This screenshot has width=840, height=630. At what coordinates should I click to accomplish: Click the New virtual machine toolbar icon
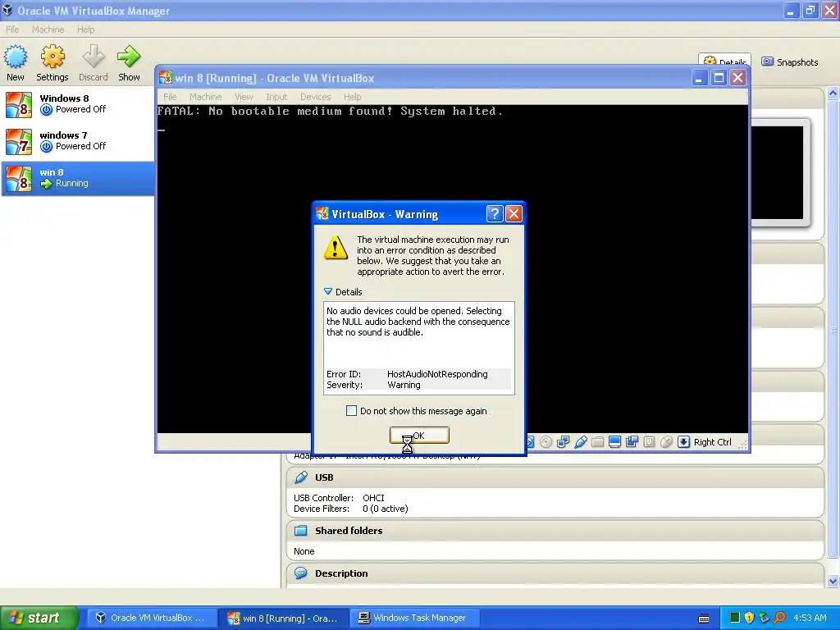click(16, 62)
